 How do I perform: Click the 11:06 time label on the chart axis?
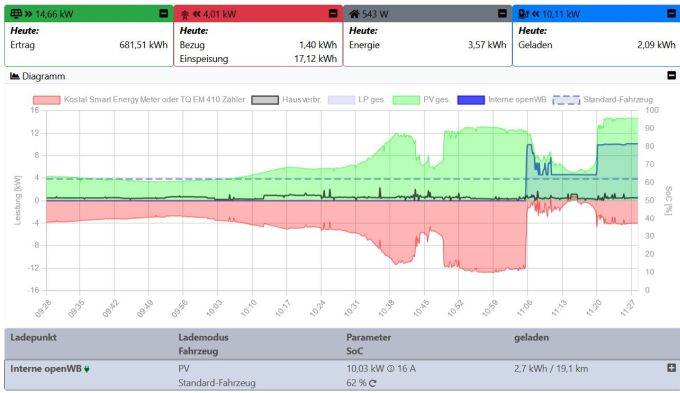point(524,308)
